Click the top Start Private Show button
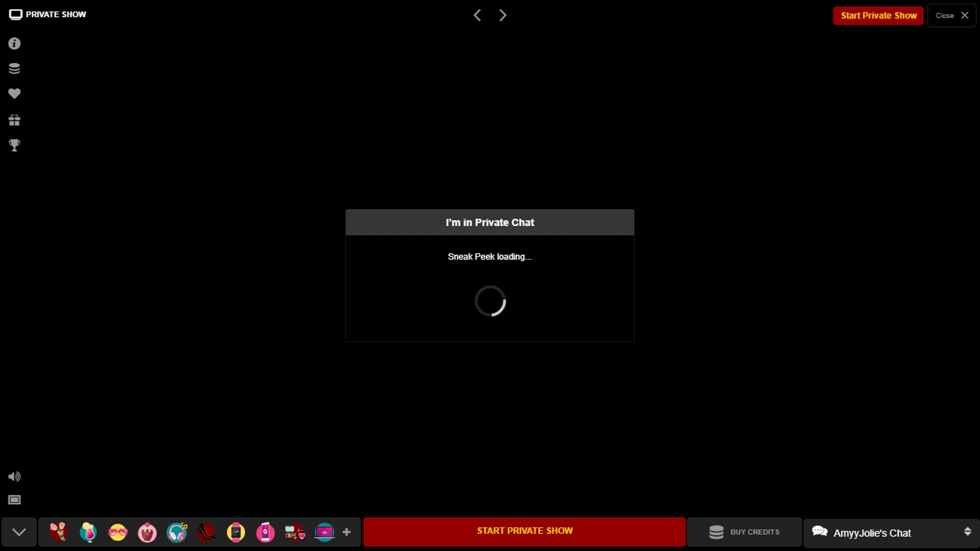The height and width of the screenshot is (551, 980). [x=878, y=15]
